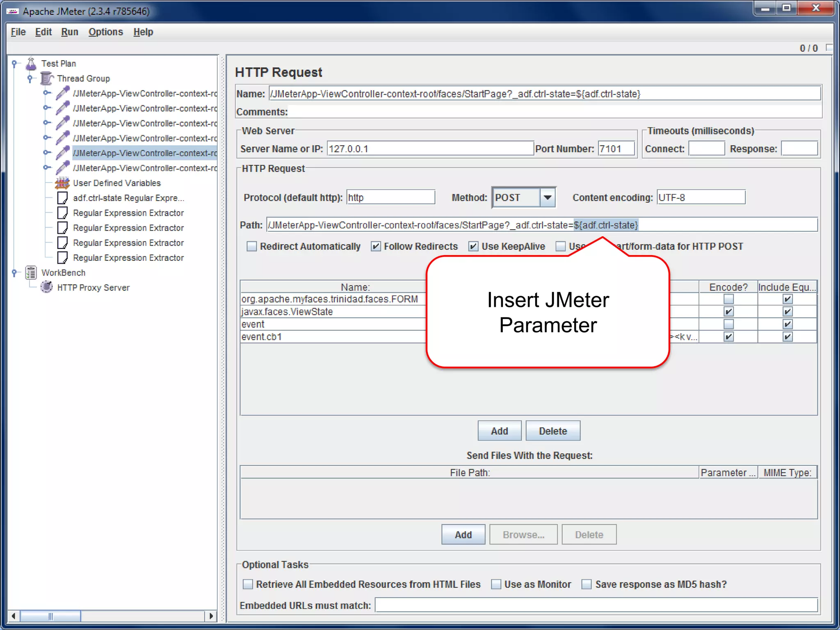Screen dimensions: 840x630
Task: Click the highlighted sampler's pipette icon
Action: coord(62,153)
